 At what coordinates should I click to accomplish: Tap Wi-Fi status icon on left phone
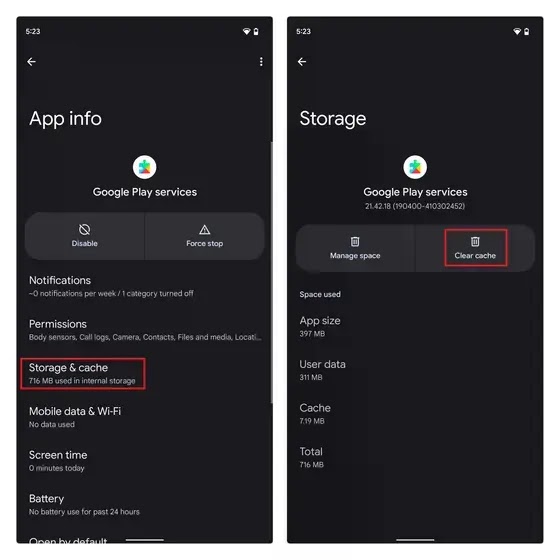(x=246, y=31)
